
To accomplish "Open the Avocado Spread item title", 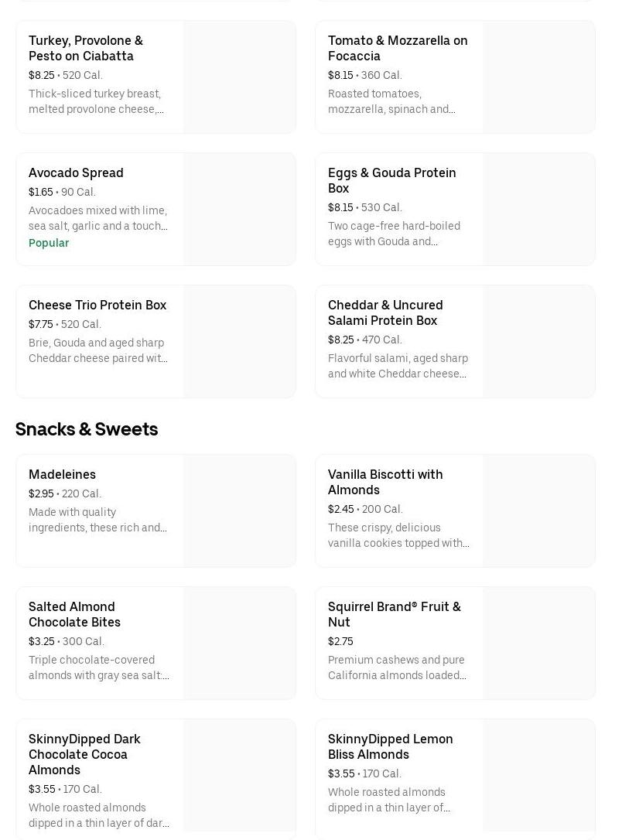I will [76, 172].
